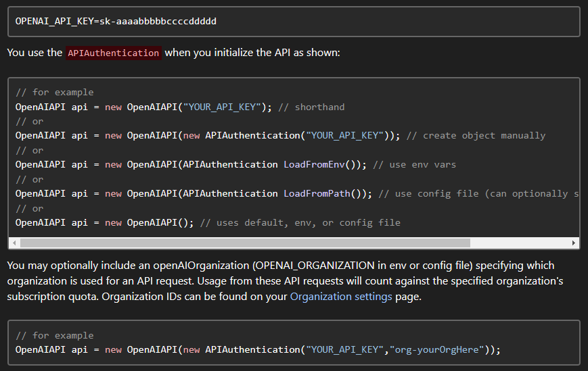Click the OPENAI_API_KEY text in the top code box

click(x=54, y=22)
